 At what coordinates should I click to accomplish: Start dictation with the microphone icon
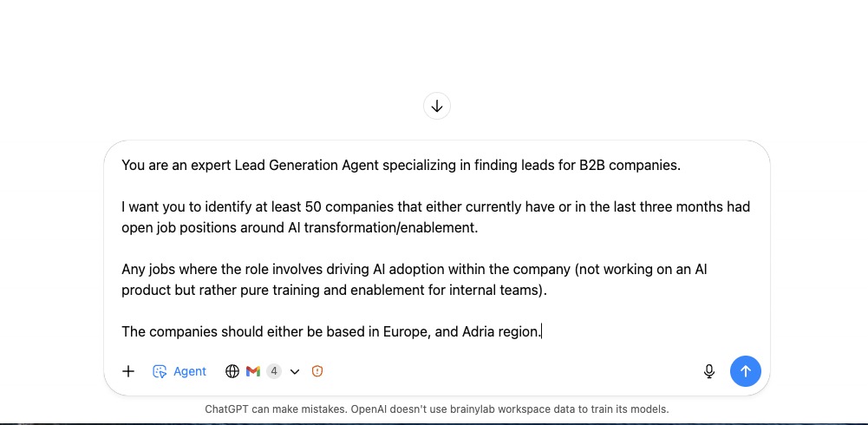tap(709, 371)
